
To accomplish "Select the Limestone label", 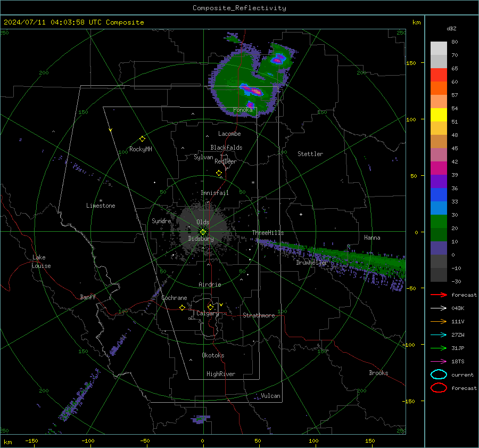I will point(101,206).
